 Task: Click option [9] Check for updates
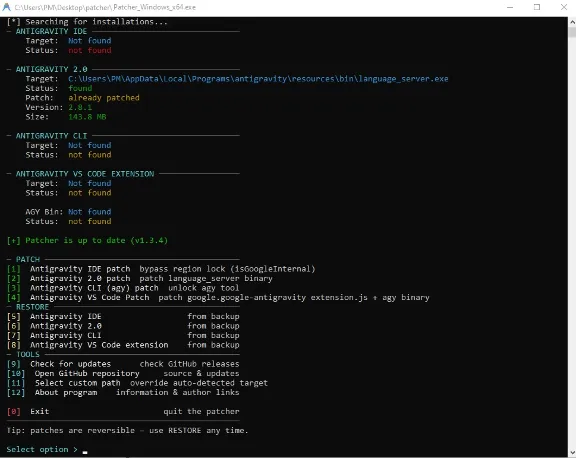click(123, 364)
